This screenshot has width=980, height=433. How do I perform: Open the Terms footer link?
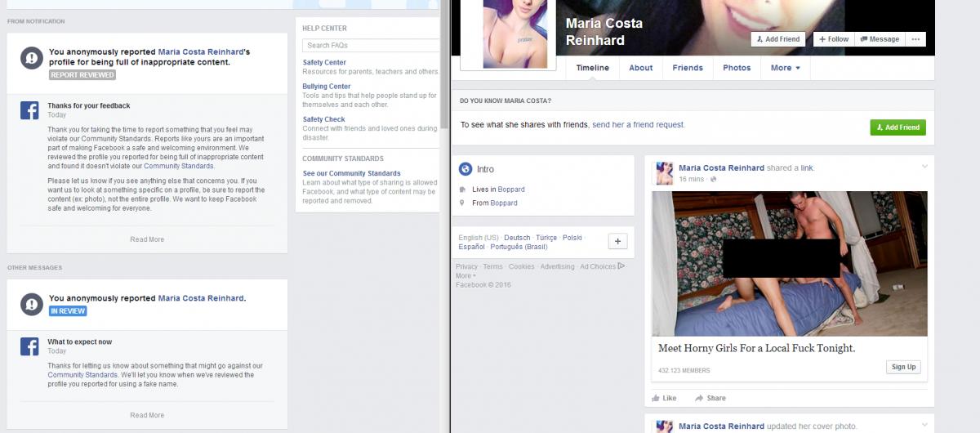(492, 266)
